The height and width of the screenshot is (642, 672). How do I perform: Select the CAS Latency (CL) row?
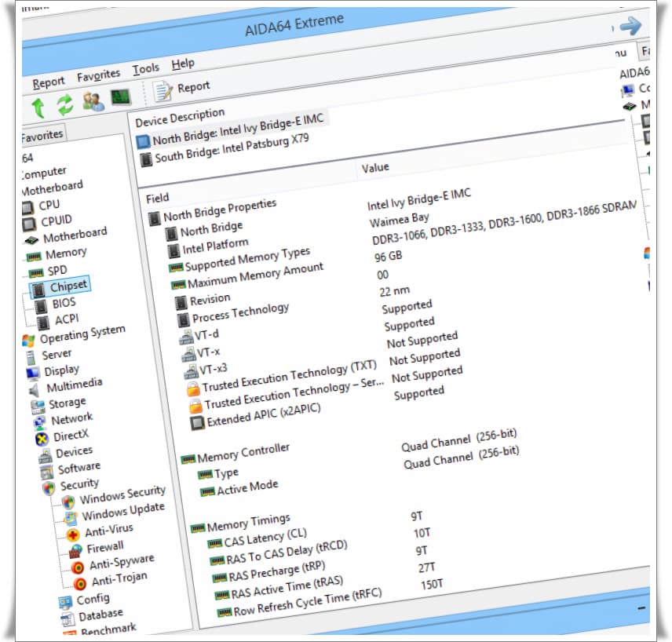click(x=257, y=538)
